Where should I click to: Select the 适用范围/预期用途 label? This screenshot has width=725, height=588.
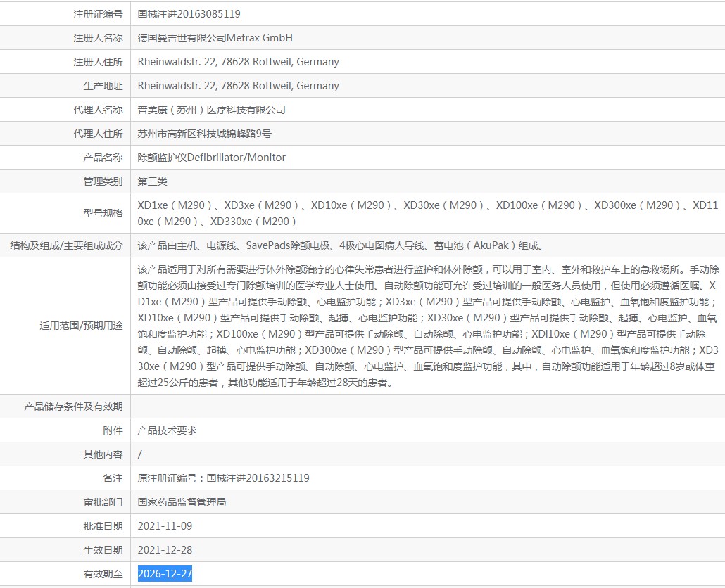click(82, 326)
